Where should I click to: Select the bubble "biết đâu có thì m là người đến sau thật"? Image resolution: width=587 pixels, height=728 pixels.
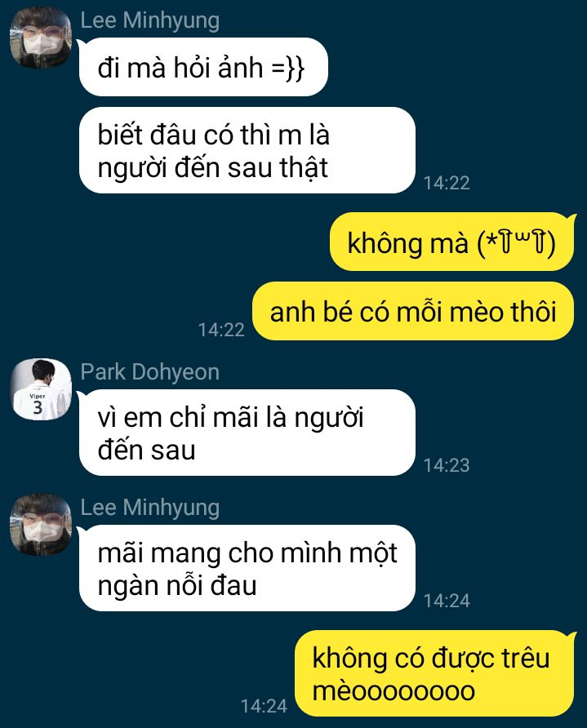coord(247,150)
